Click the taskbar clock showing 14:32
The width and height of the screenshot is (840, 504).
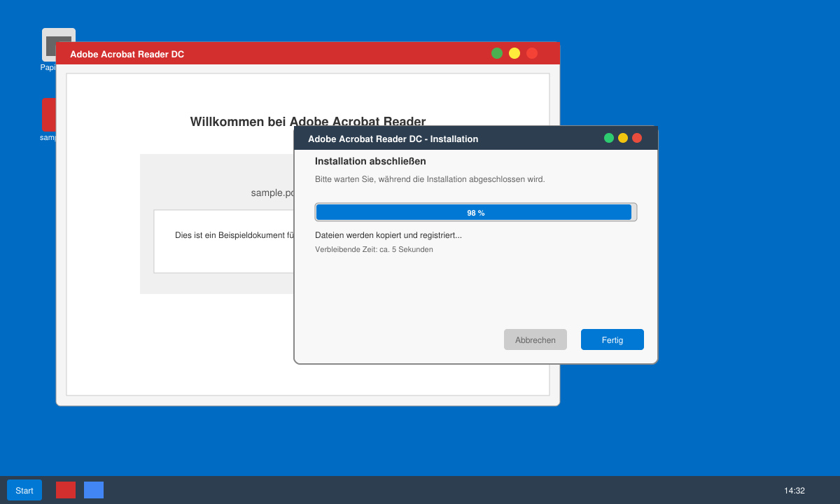coord(794,491)
